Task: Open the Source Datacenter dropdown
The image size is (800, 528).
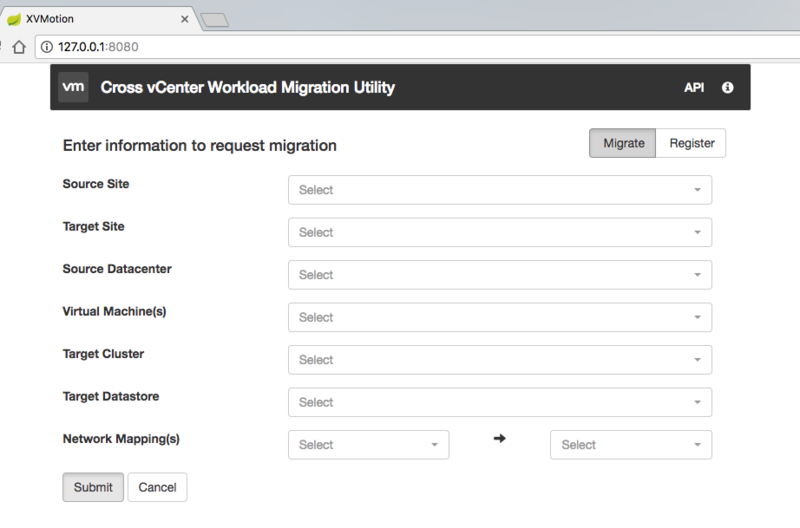Action: tap(499, 275)
